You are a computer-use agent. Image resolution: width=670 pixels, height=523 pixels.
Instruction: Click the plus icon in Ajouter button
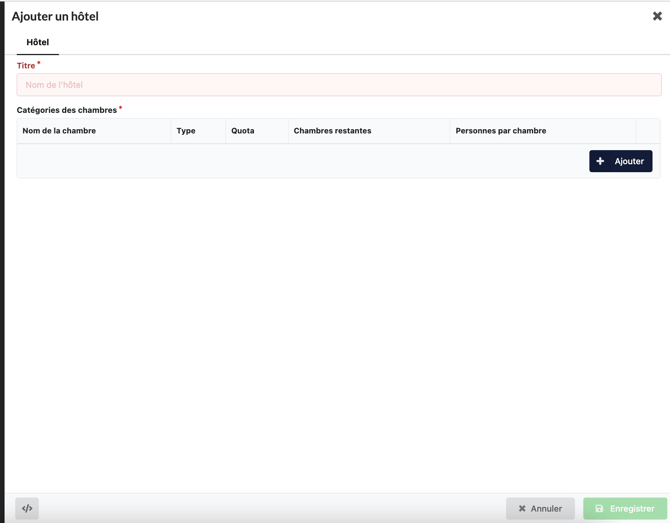(600, 161)
